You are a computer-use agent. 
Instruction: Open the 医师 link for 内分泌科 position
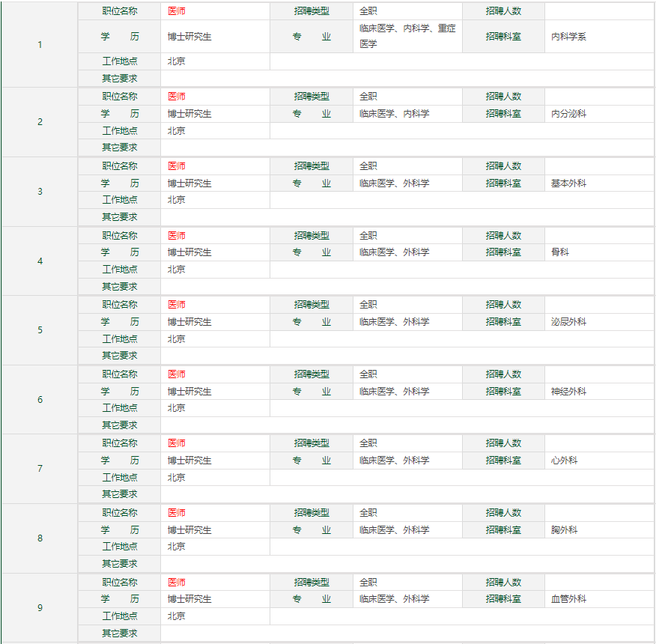(177, 97)
